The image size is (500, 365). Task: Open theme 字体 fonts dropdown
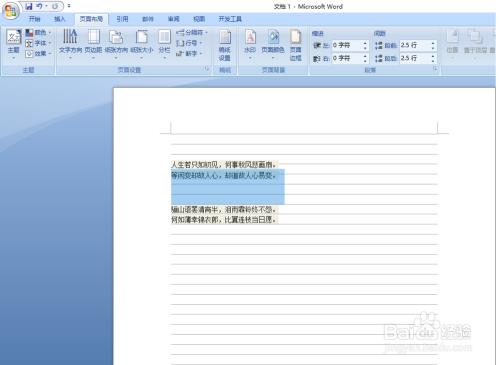(38, 43)
